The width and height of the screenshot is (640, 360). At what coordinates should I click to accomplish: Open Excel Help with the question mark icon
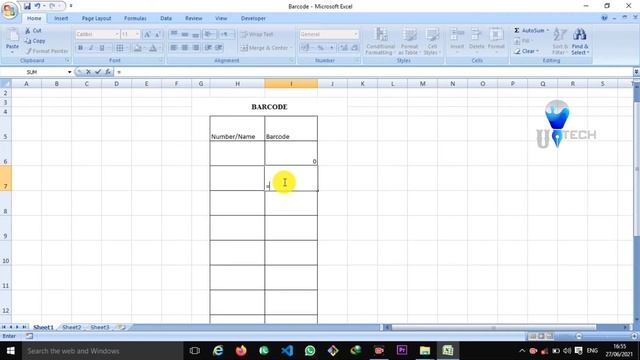click(x=604, y=18)
